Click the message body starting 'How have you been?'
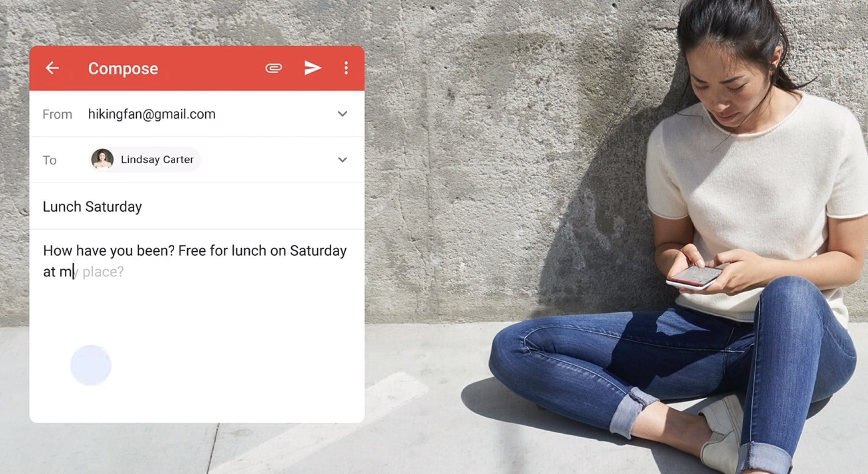 195,261
